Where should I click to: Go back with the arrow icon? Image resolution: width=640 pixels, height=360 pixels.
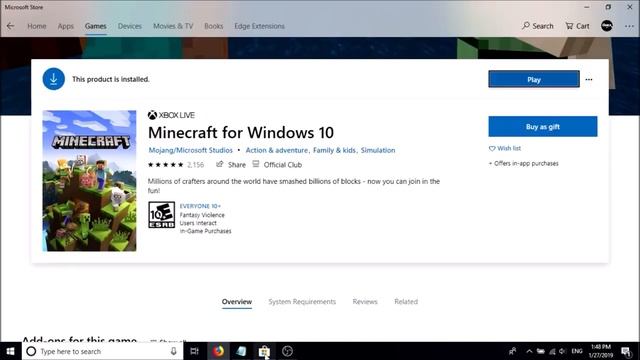tap(11, 26)
